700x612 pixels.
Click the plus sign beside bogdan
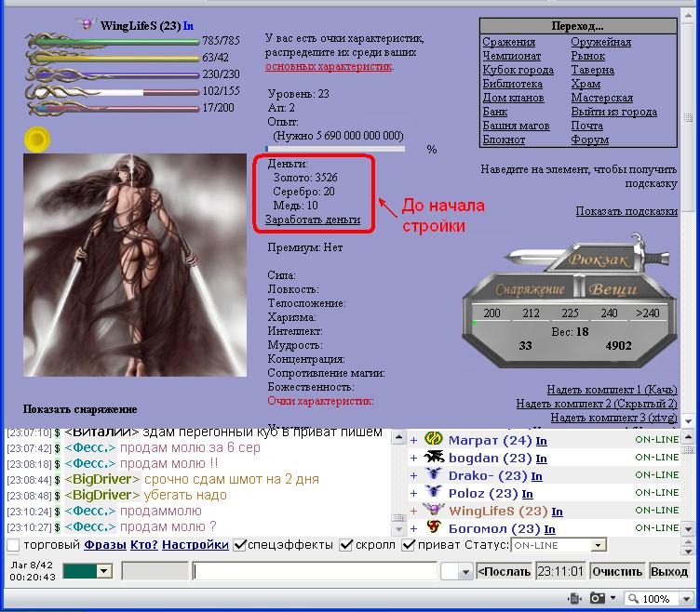click(x=414, y=459)
